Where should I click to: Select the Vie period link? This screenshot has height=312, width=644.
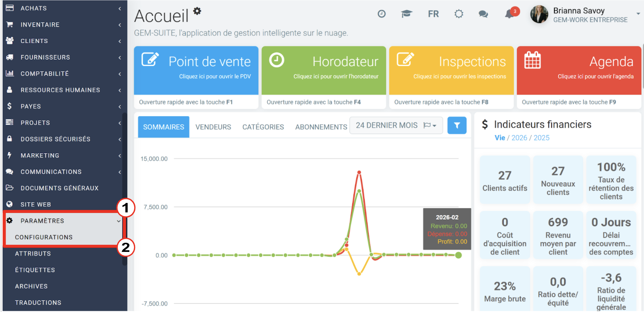(x=500, y=138)
